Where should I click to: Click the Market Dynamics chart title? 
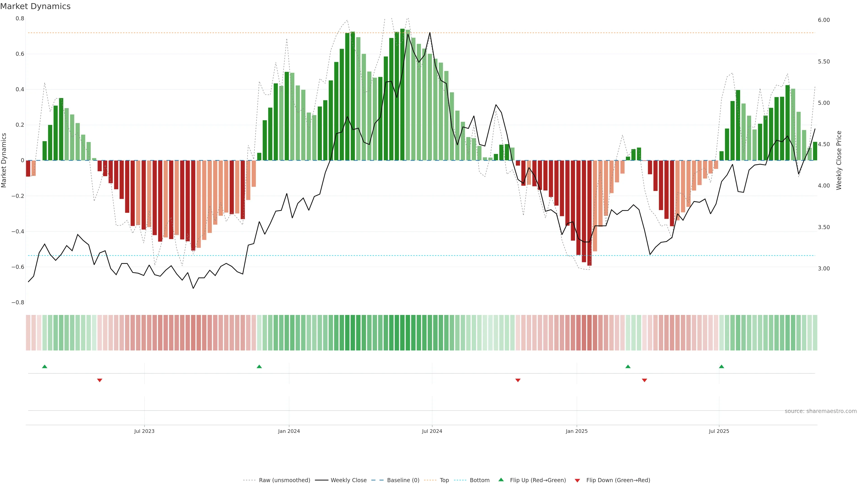(x=35, y=6)
